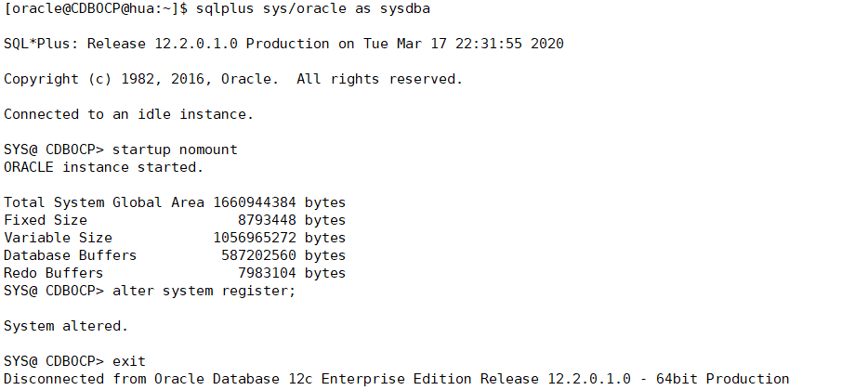868x390 pixels.
Task: Click 'ORACLE instance started.' message
Action: [x=103, y=167]
